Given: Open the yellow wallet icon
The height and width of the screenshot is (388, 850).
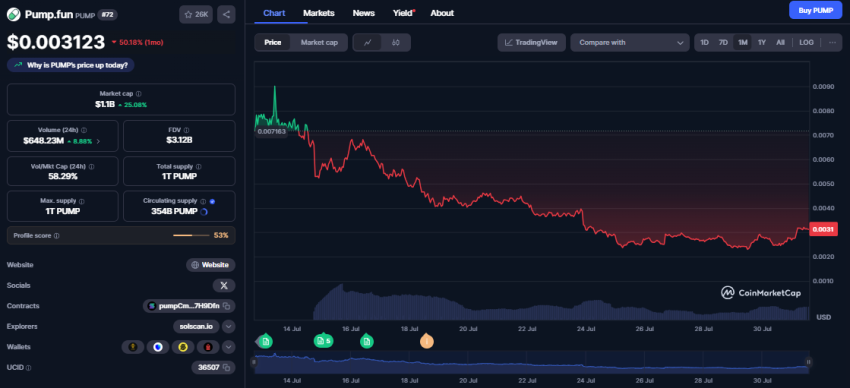Looking at the screenshot, I should click(183, 347).
